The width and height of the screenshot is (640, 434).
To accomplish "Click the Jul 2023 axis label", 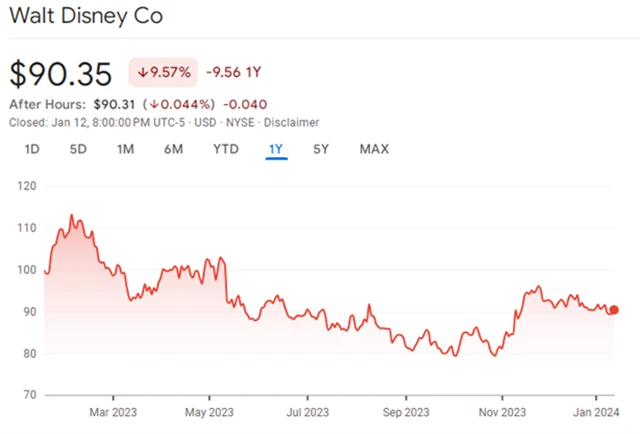I will pyautogui.click(x=307, y=411).
